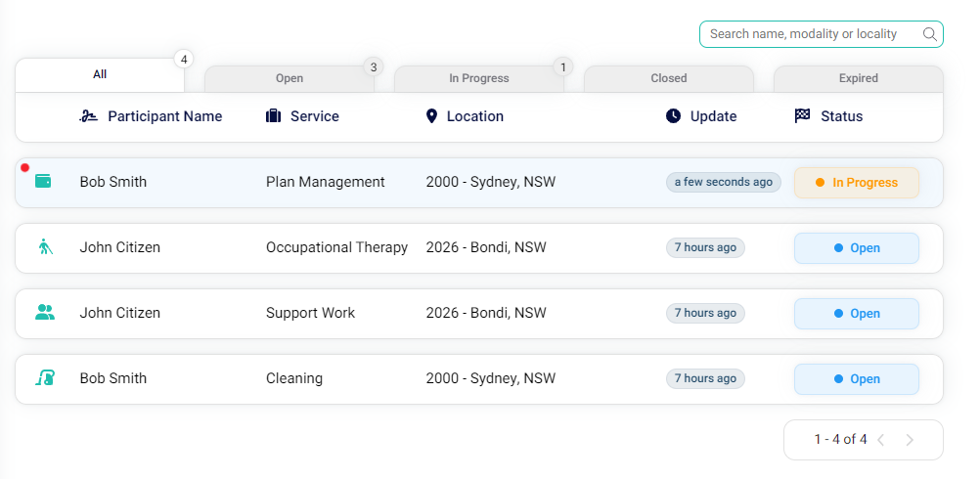Click '7 hours ago' in Cleaning row
980x479 pixels.
coord(705,378)
